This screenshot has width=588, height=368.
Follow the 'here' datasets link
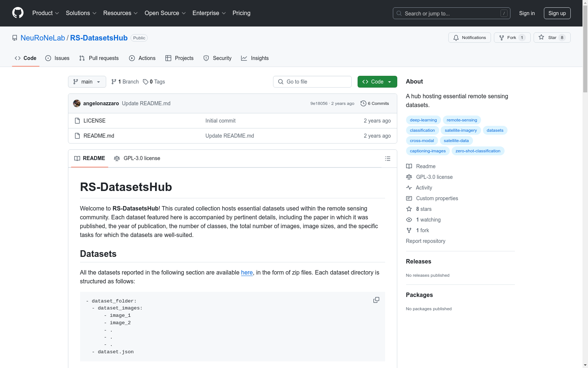click(x=247, y=272)
